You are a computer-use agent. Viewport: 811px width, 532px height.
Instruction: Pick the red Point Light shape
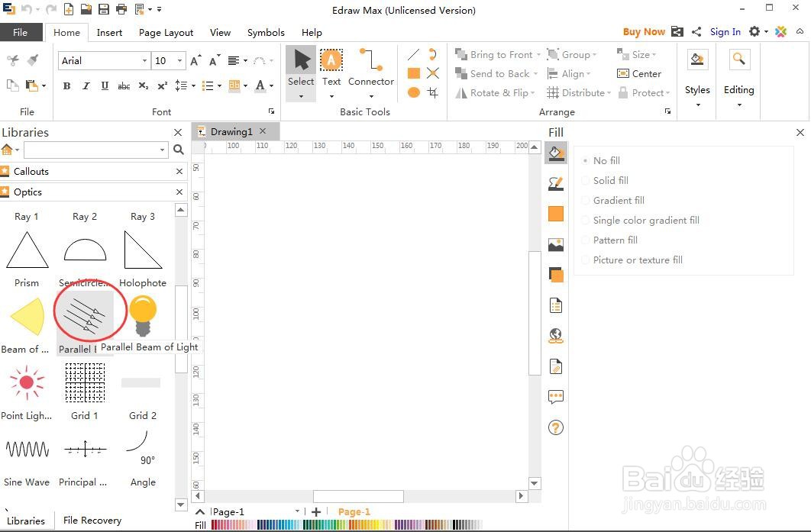pos(27,382)
